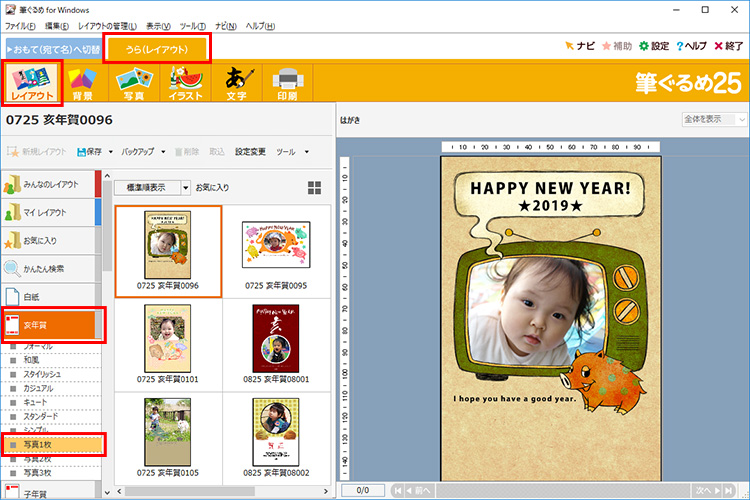Click the 次へ next page button
750x500 pixels.
click(708, 491)
